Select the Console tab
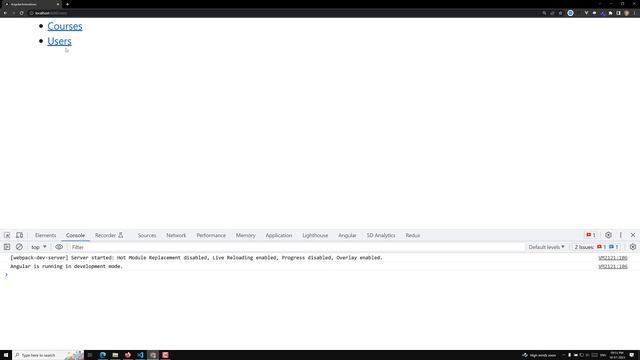640x360 pixels. click(x=76, y=236)
